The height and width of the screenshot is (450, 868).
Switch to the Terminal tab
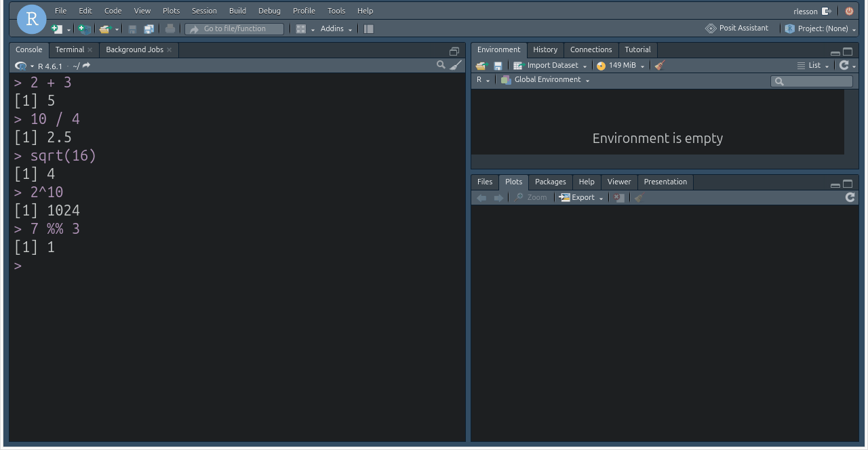coord(70,50)
